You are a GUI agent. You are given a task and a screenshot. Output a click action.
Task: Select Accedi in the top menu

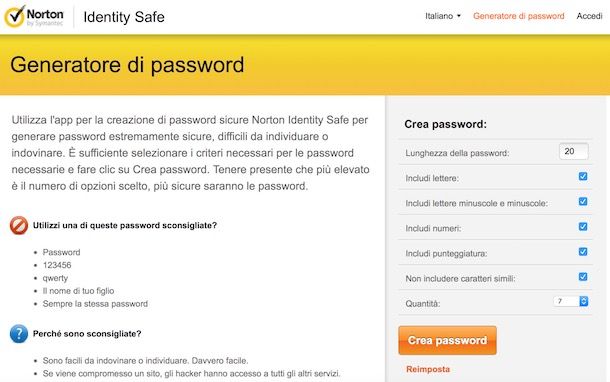click(x=589, y=16)
